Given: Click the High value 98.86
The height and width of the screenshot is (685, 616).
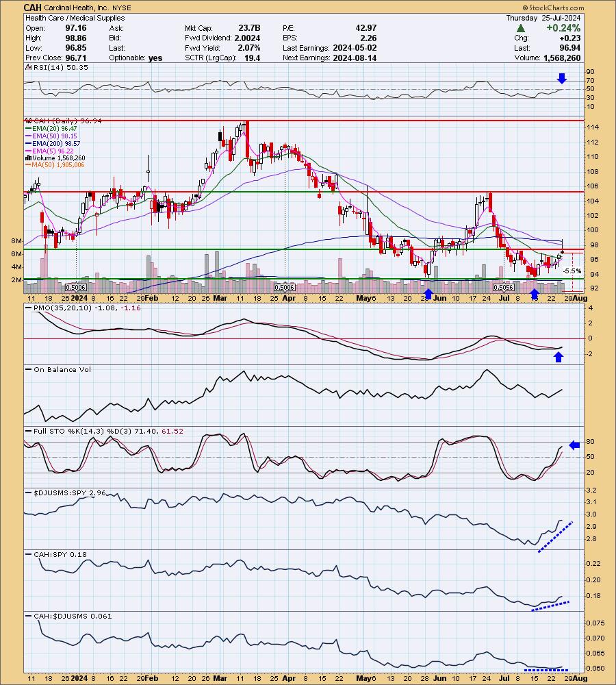Looking at the screenshot, I should pyautogui.click(x=76, y=38).
